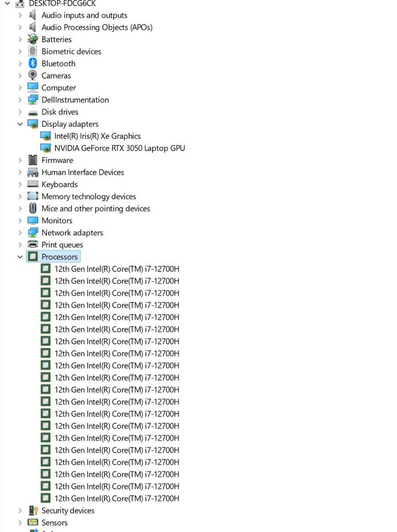Expand the Print queues category chevron

(20, 245)
